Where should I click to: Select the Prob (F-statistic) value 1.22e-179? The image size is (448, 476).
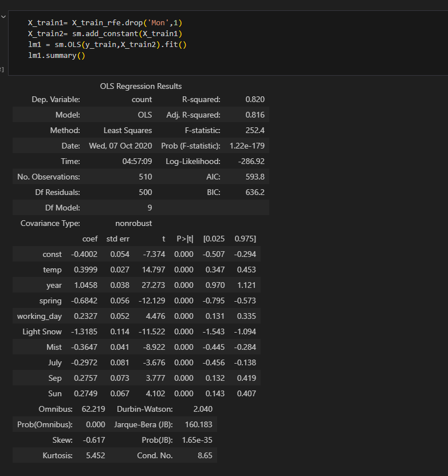pyautogui.click(x=247, y=146)
